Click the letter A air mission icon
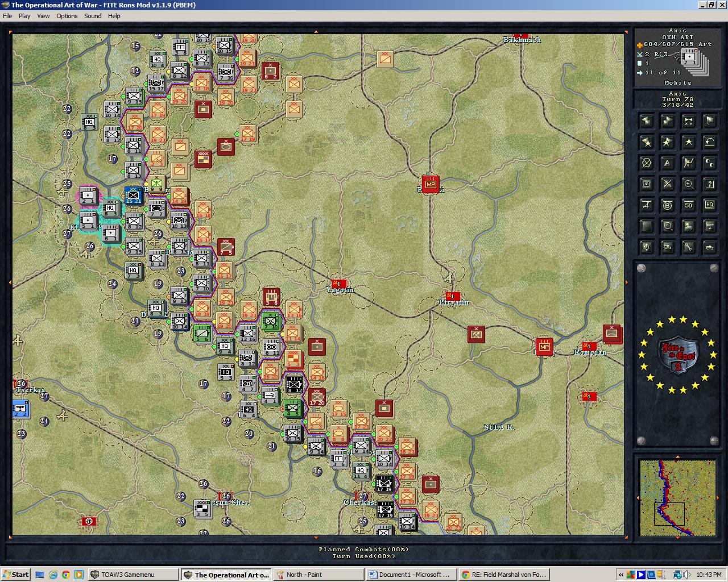Screen dimensions: 728x582 point(667,163)
